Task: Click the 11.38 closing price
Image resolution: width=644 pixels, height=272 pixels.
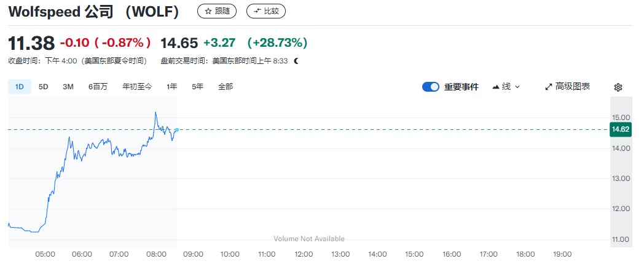Action: point(31,43)
